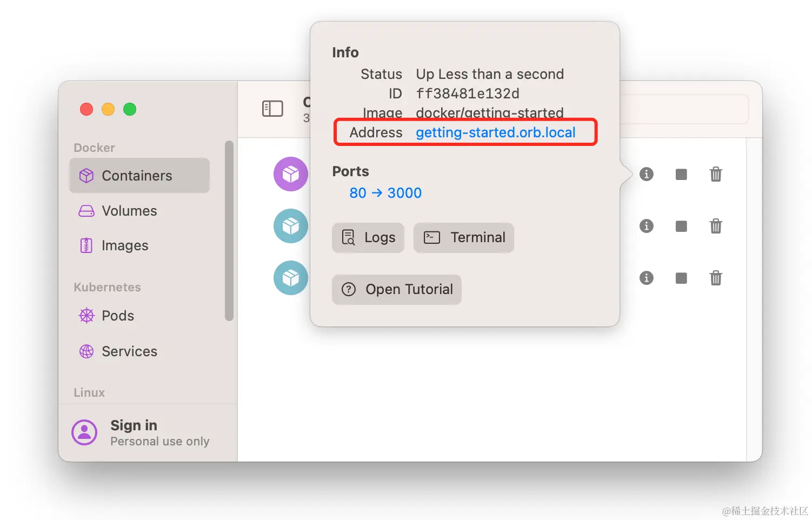Image resolution: width=812 pixels, height=520 pixels.
Task: Toggle the sidebar with the panel icon
Action: point(273,109)
